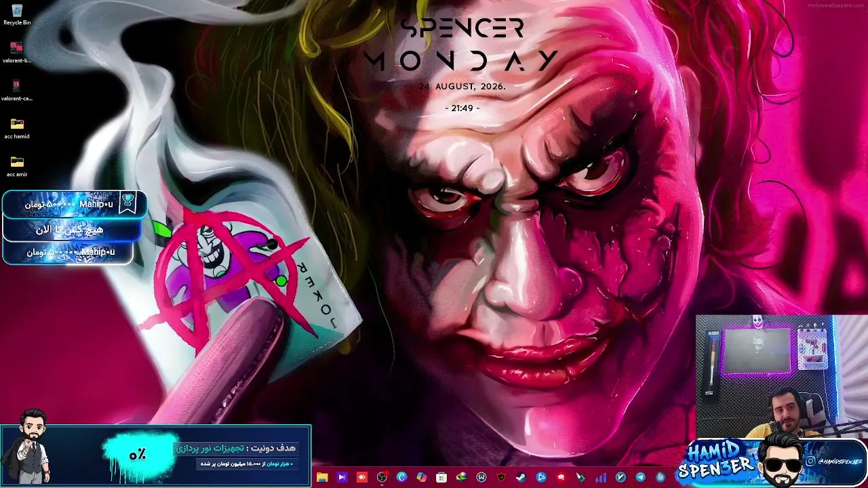868x488 pixels.
Task: Open the blue bar-chart taskbar icon
Action: 601,477
